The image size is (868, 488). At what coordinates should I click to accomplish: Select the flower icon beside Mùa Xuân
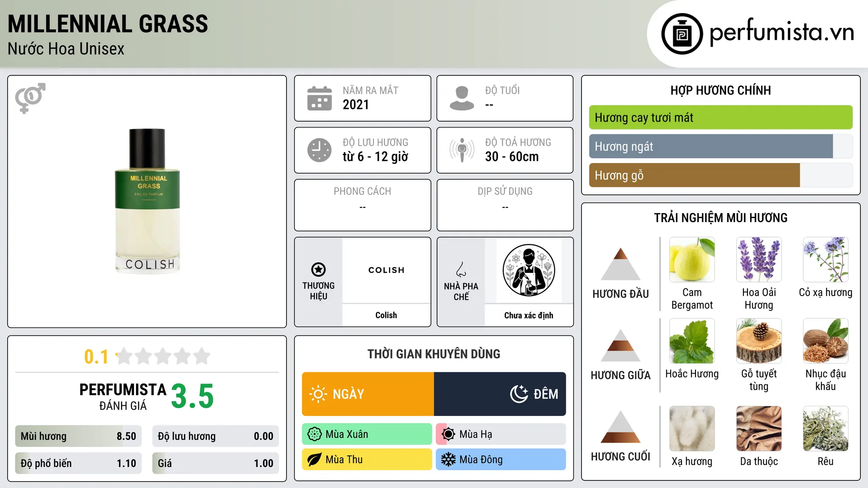coord(314,434)
